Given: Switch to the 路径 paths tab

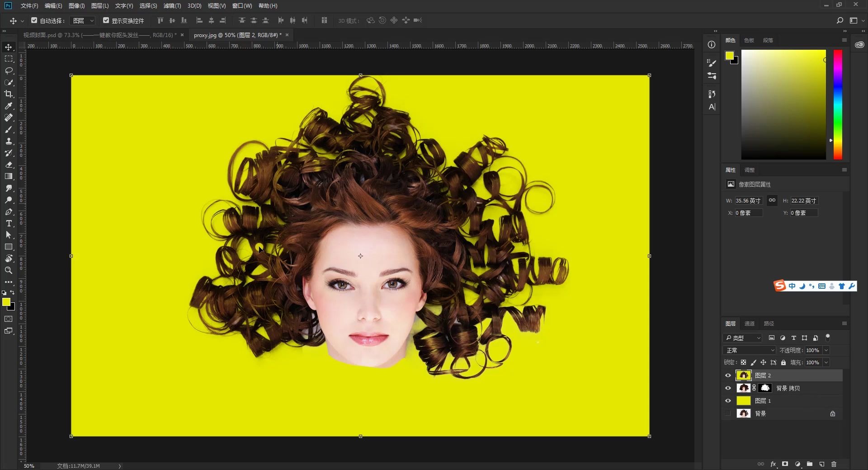Looking at the screenshot, I should coord(769,324).
